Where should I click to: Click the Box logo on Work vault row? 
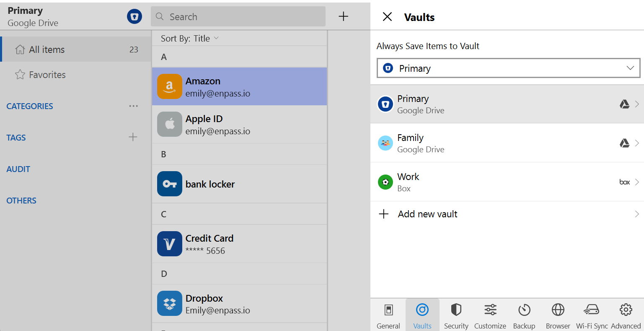(x=624, y=182)
